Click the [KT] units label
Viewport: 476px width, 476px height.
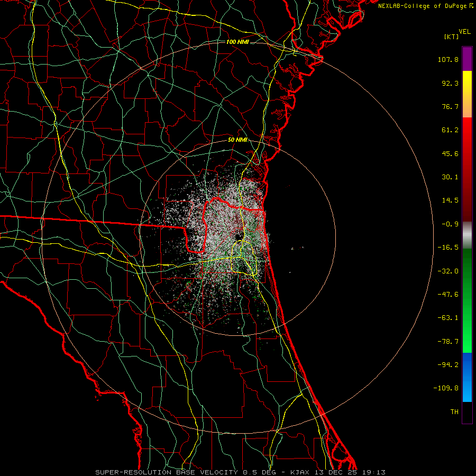452,36
